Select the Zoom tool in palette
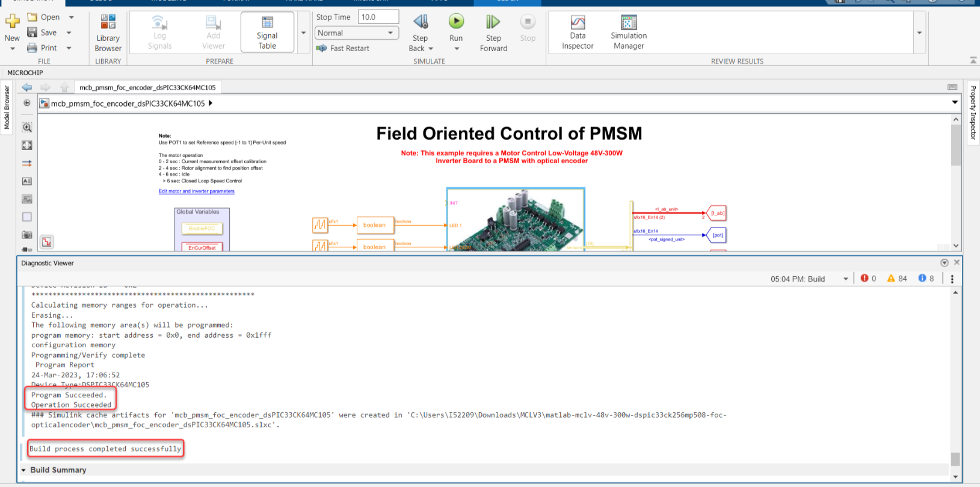This screenshot has width=980, height=487. 27,127
